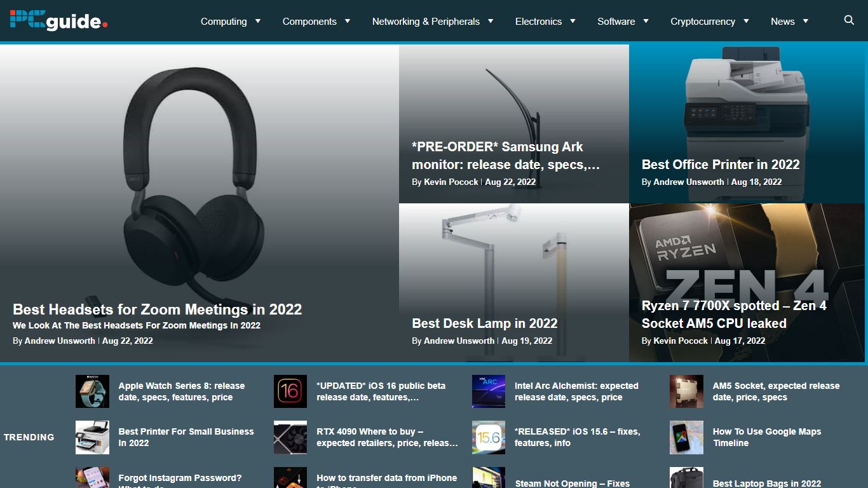Open iOS 16 public beta release link
Image resolution: width=868 pixels, height=488 pixels.
[381, 391]
